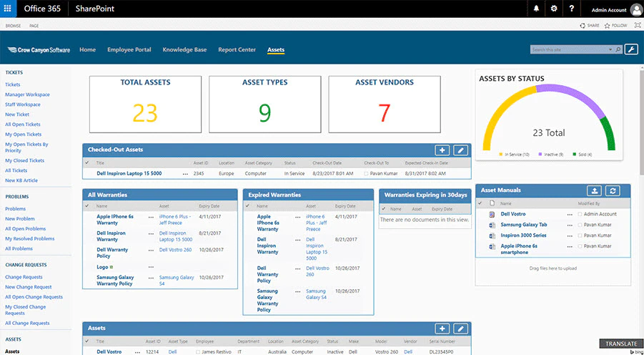Add new item in Checked-Out Assets panel
This screenshot has width=644, height=355.
point(442,150)
